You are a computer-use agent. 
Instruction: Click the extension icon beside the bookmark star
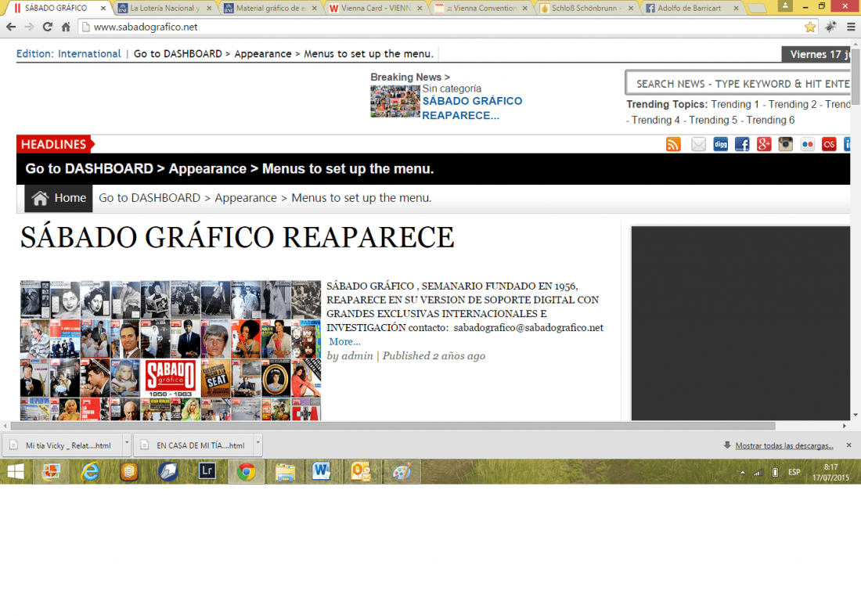(x=830, y=27)
